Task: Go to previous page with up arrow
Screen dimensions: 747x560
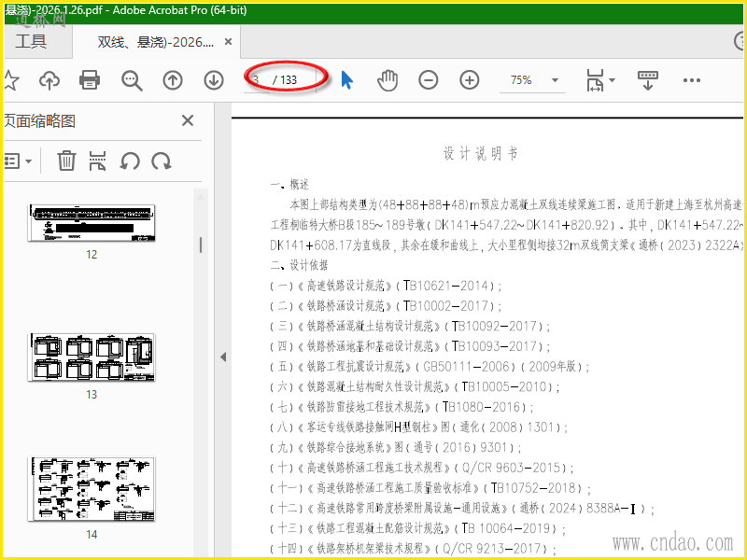Action: pos(173,80)
